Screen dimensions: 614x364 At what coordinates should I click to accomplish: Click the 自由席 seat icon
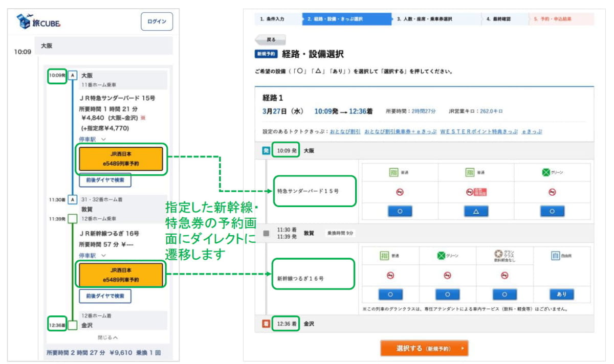coord(556,256)
